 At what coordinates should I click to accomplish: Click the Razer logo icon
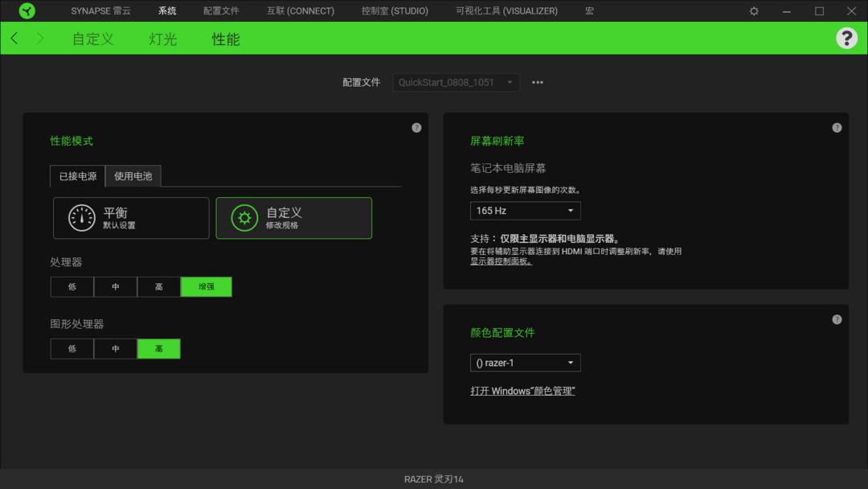(x=25, y=10)
